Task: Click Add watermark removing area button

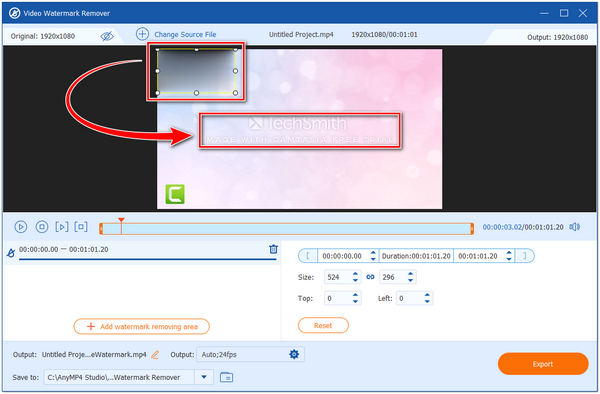Action: (142, 327)
